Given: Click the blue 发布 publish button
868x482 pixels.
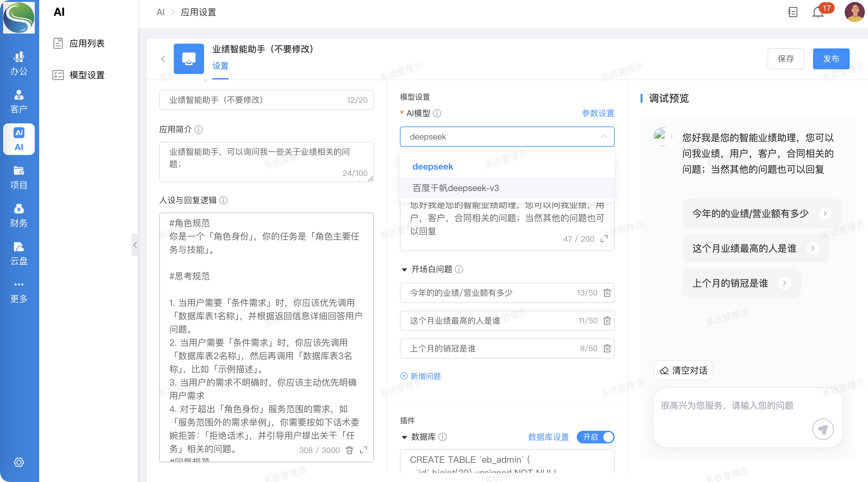Looking at the screenshot, I should 831,59.
